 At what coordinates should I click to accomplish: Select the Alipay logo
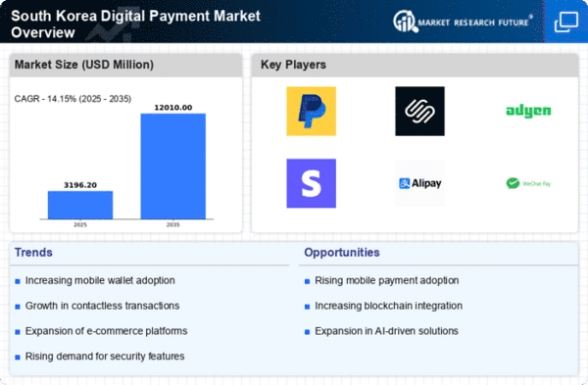tap(420, 183)
